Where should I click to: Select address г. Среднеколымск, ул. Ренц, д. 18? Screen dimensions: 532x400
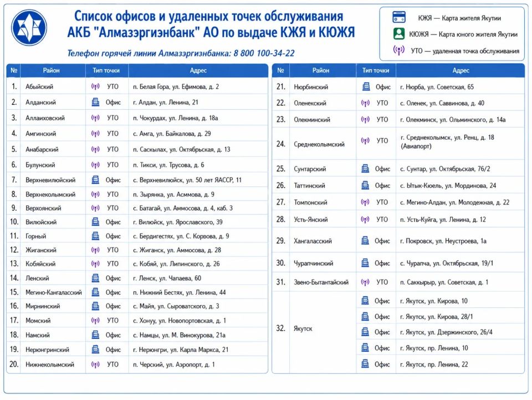coord(447,137)
